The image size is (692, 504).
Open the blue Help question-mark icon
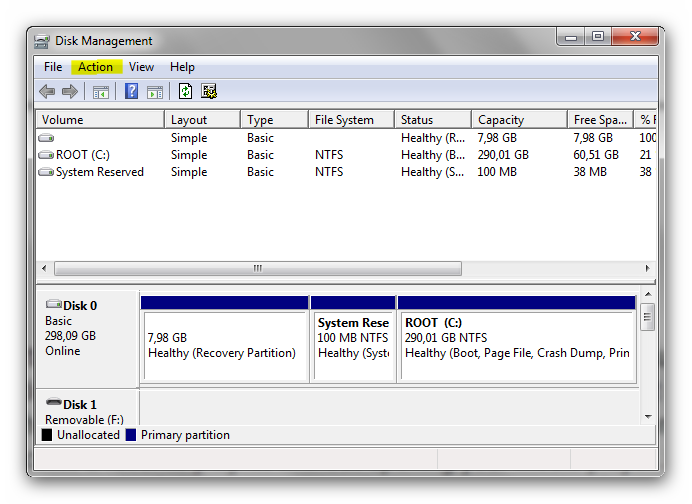(x=131, y=91)
